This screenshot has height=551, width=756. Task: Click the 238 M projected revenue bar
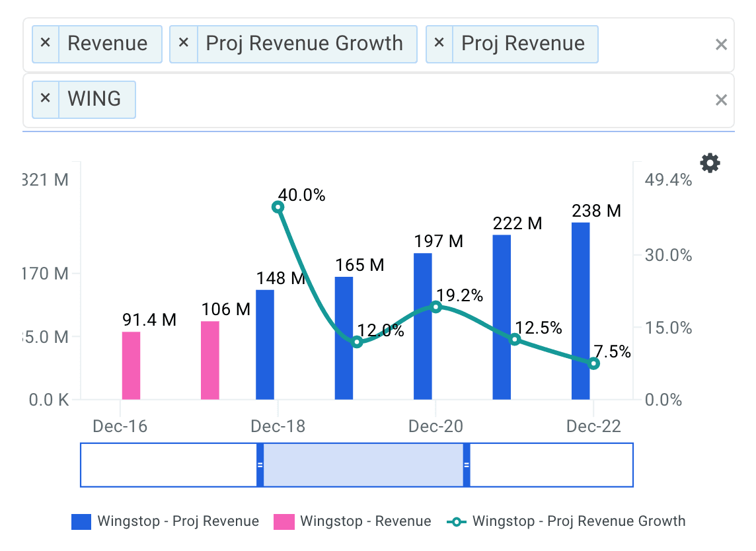[580, 311]
